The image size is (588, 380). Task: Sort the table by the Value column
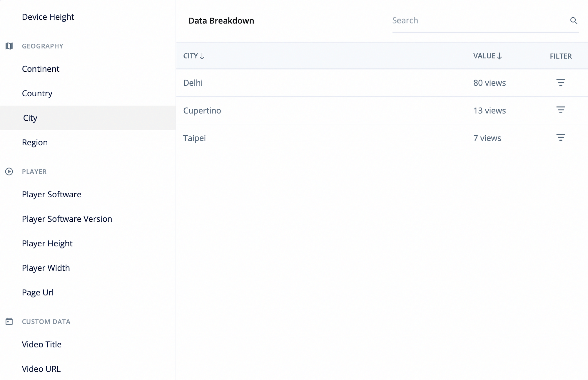[x=487, y=56]
